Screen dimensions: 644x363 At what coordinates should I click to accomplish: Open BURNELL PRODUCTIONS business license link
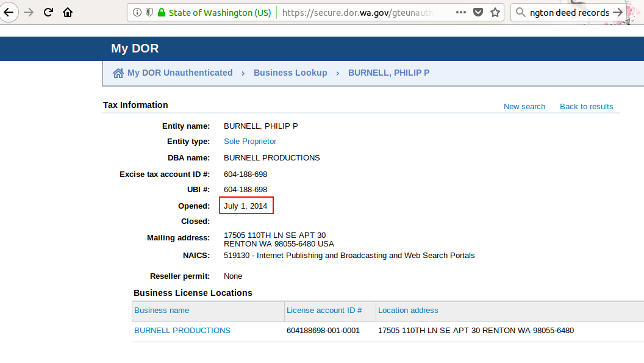tap(182, 331)
